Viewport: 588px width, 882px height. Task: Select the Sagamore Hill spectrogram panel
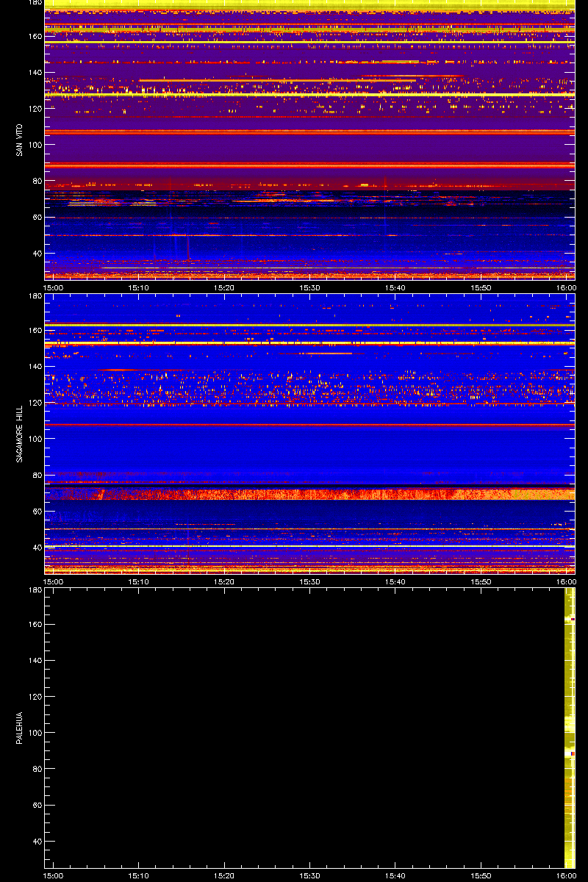(x=309, y=434)
